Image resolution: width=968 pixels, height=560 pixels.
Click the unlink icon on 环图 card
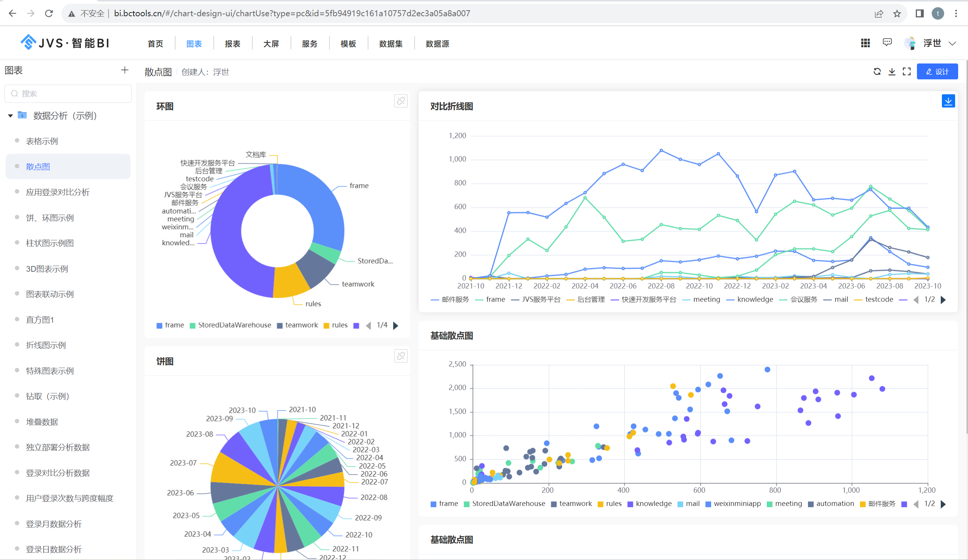point(401,101)
